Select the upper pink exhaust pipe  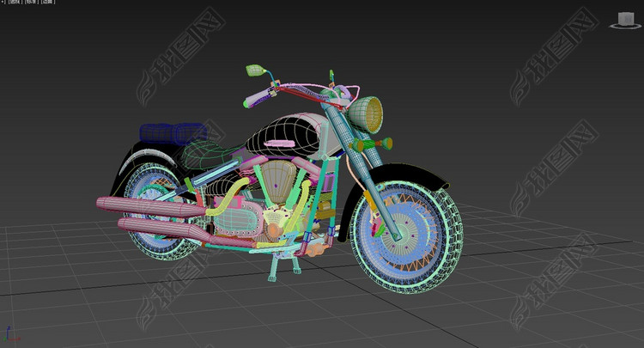[x=146, y=206]
